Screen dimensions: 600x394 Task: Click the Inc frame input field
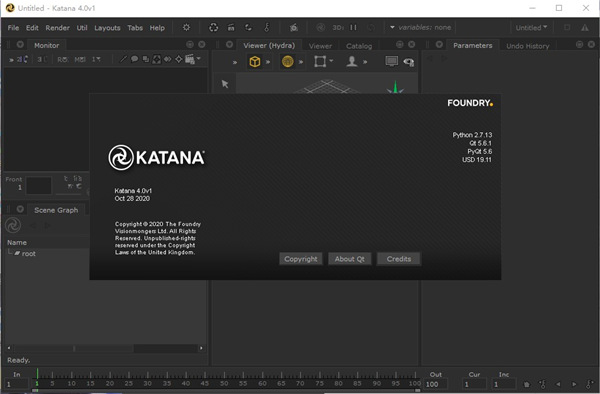504,384
